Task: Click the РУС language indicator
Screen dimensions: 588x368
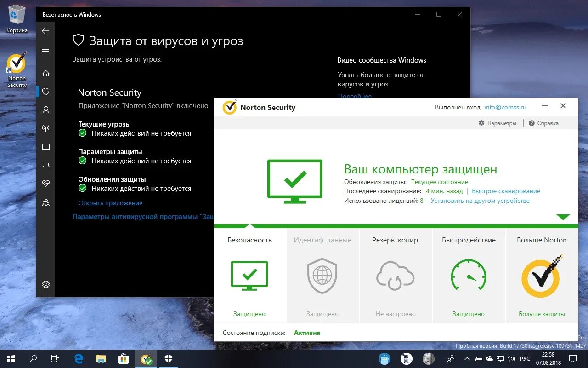Action: pos(525,359)
